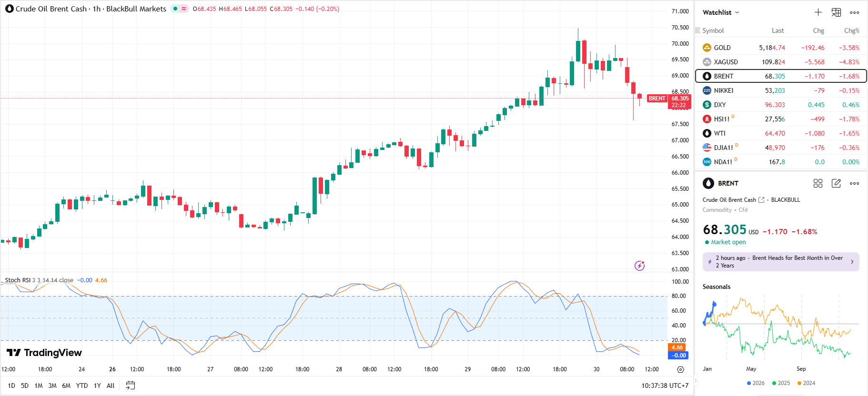Click the edit note icon beside BRENT details

[x=836, y=183]
